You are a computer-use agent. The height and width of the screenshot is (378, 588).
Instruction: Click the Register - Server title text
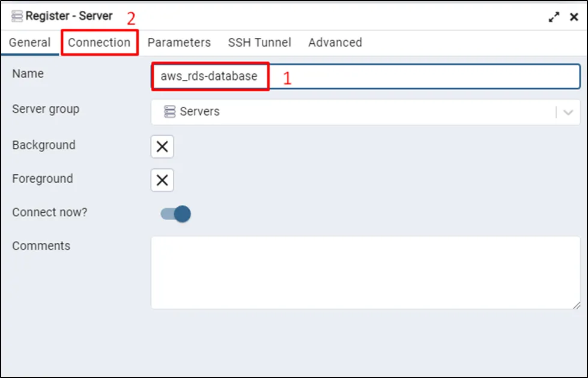[68, 16]
